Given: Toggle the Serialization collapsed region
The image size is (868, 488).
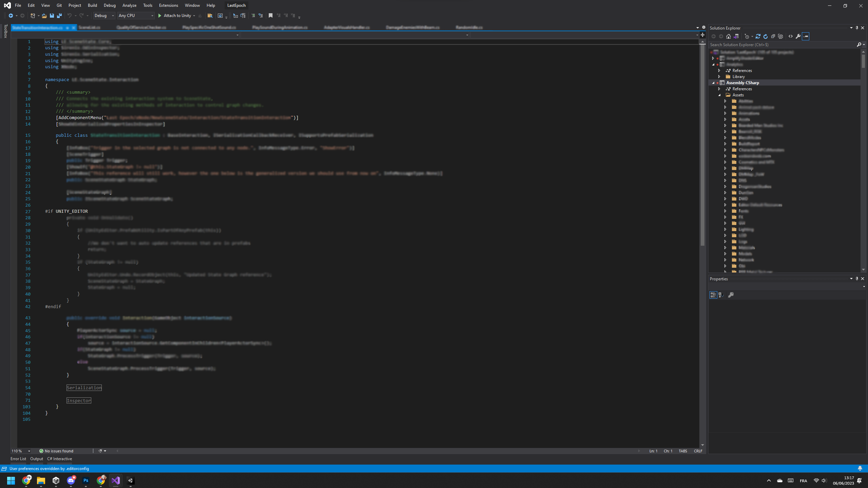Looking at the screenshot, I should click(84, 388).
